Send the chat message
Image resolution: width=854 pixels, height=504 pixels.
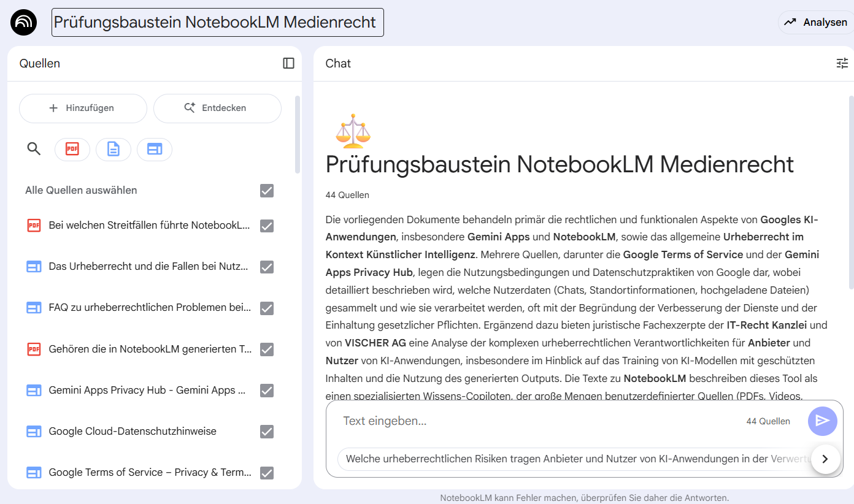pyautogui.click(x=822, y=421)
